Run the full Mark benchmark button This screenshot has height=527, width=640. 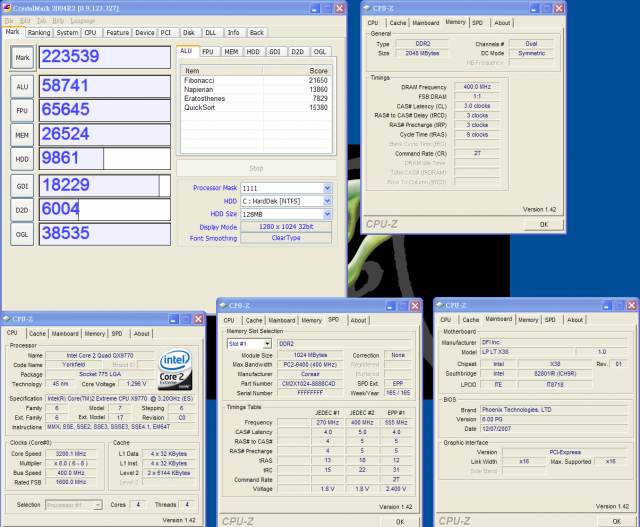[22, 58]
